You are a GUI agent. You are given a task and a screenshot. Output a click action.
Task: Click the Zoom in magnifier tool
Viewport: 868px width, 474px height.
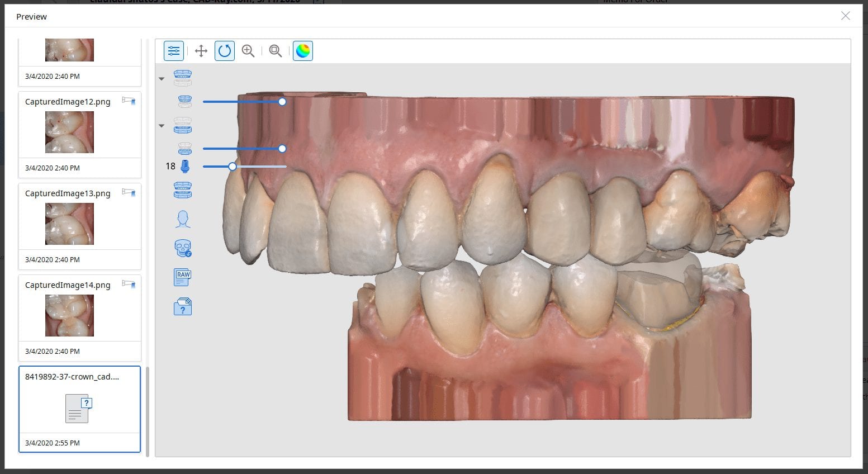click(x=248, y=51)
